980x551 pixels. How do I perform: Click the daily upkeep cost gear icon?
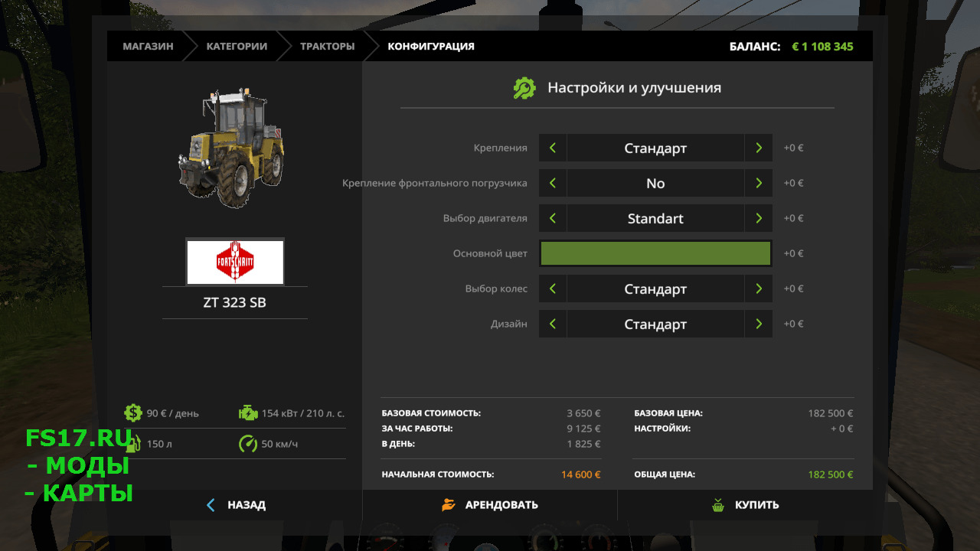pos(133,413)
